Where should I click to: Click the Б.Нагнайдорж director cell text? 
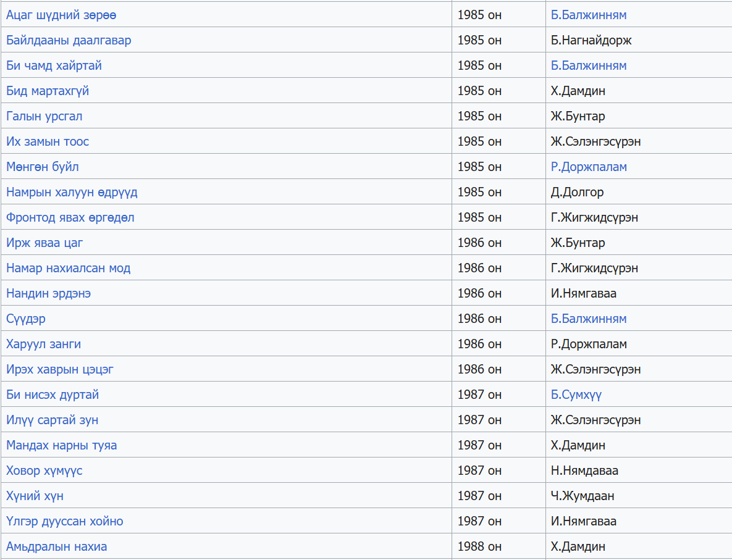click(x=591, y=40)
